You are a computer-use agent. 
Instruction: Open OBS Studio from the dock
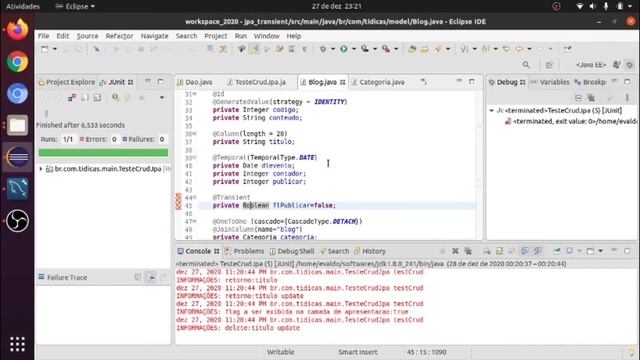pos(17,221)
